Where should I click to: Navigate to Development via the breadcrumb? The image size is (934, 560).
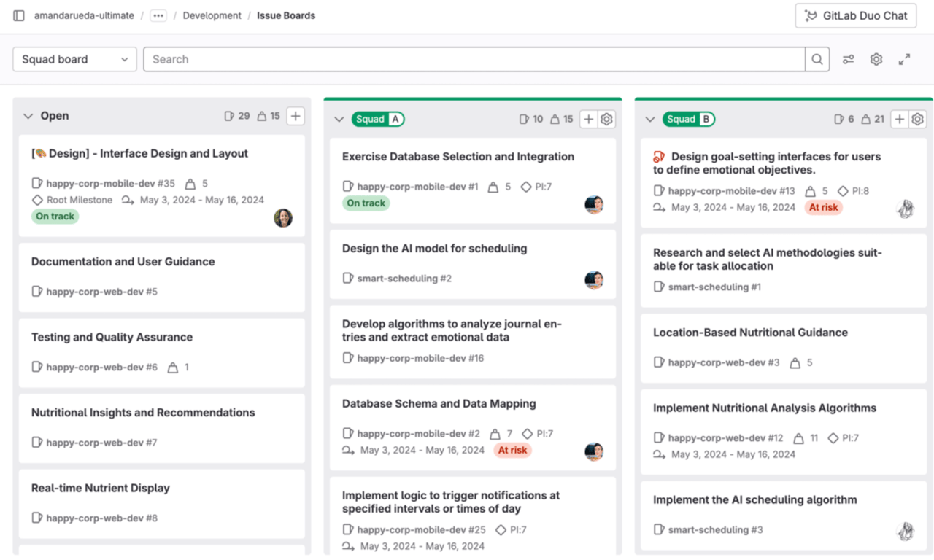212,15
